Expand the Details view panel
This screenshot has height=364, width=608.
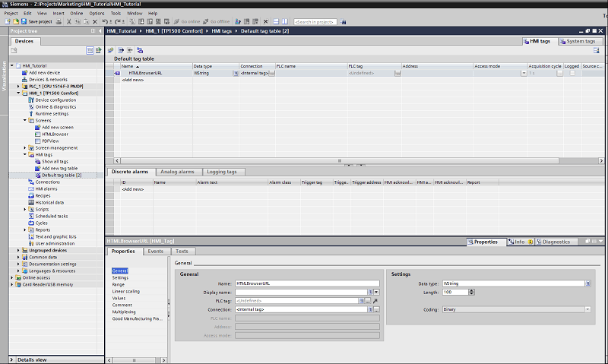[11, 359]
